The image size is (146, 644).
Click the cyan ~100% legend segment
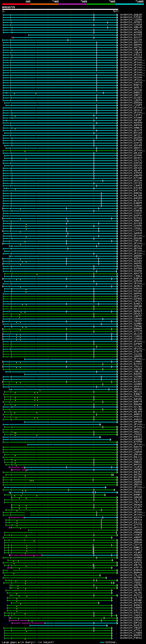pos(130,4)
